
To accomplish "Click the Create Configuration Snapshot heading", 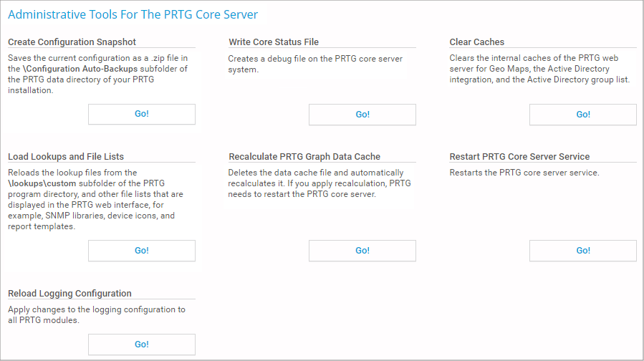I will click(x=72, y=42).
